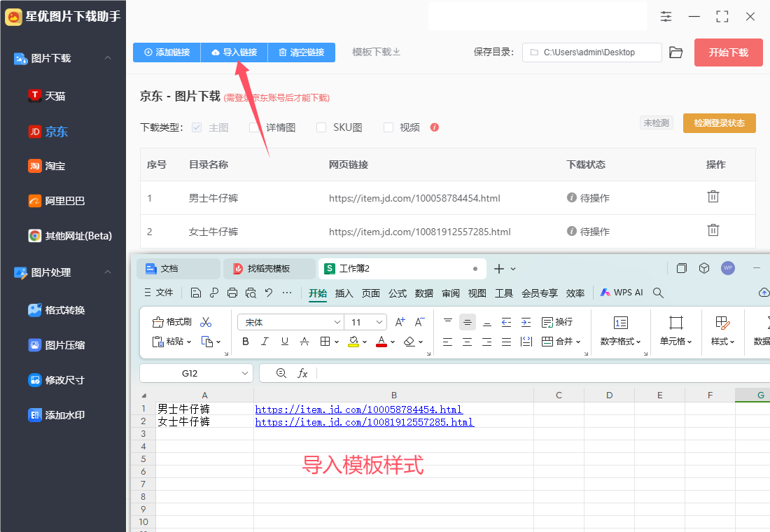Image resolution: width=770 pixels, height=532 pixels.
Task: Decrease font size in WPS
Action: tap(420, 322)
